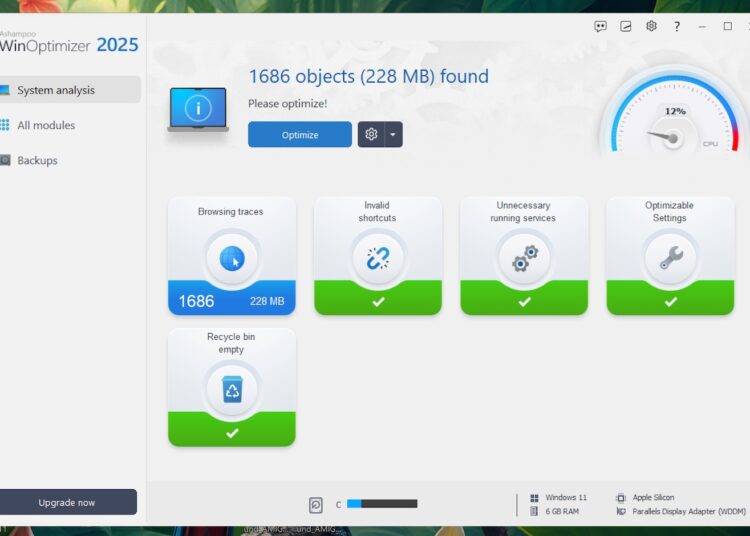Click the '1686 objects (228 MB) found' heading
Image resolution: width=750 pixels, height=536 pixels.
(369, 77)
